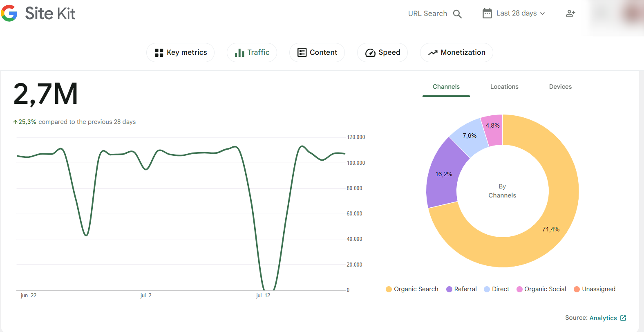Toggle the Referral legend entry
This screenshot has width=644, height=332.
461,289
